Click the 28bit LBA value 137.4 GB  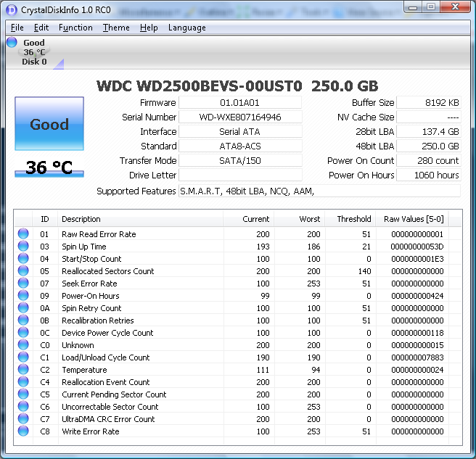429,132
